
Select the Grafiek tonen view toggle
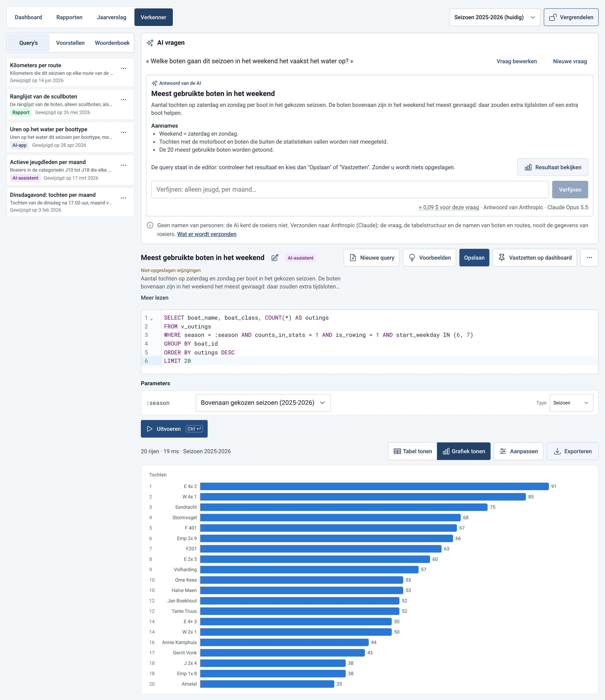[464, 451]
